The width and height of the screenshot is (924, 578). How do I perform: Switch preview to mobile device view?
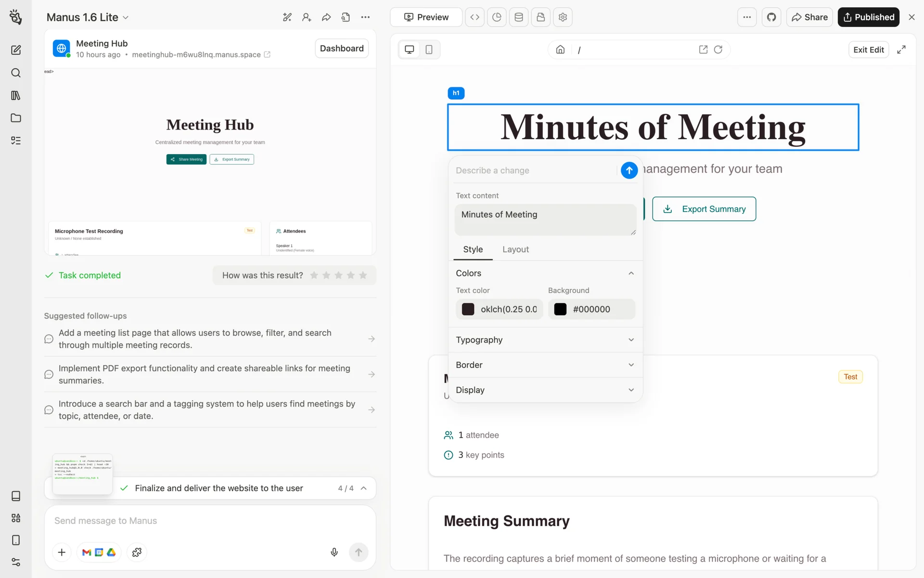(429, 50)
